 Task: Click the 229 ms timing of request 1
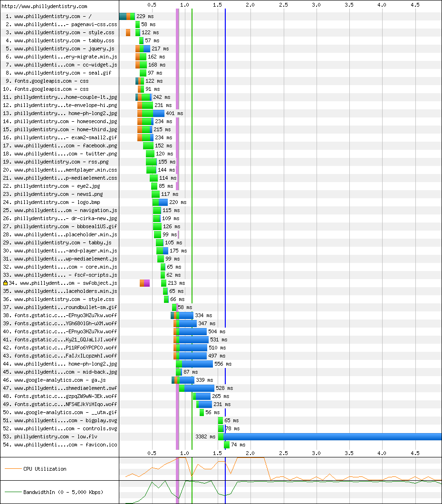(145, 16)
